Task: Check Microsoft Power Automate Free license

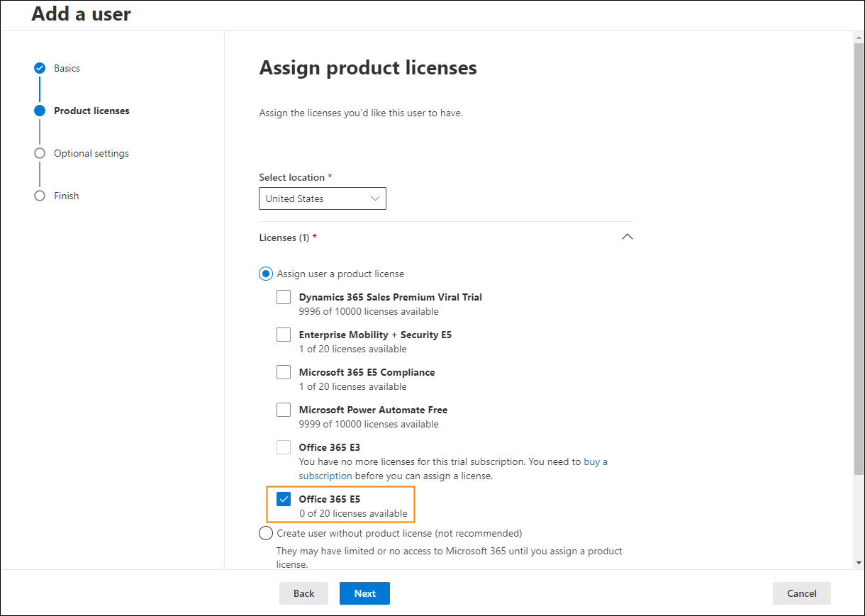Action: (284, 410)
